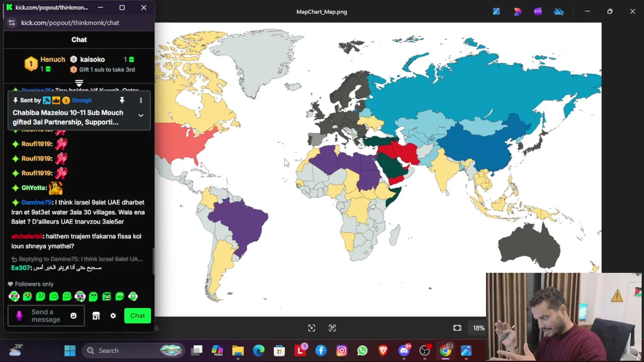Open Designer icon in Photos title bar
Screen dimensions: 644x362
517,12
